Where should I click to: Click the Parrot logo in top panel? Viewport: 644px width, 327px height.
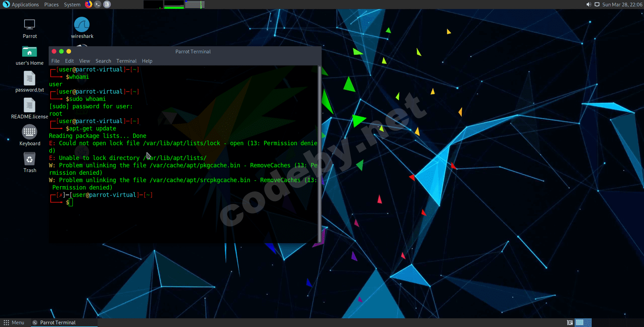[x=6, y=4]
